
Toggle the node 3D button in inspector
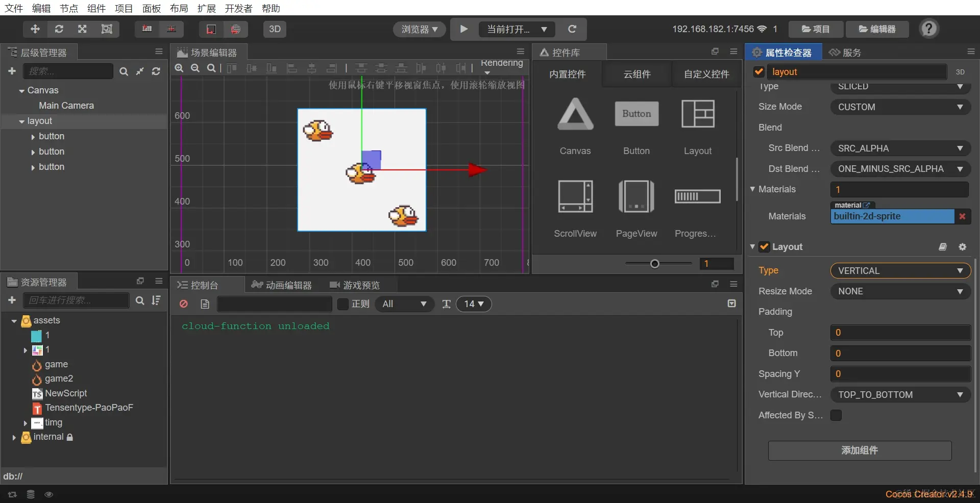(960, 72)
